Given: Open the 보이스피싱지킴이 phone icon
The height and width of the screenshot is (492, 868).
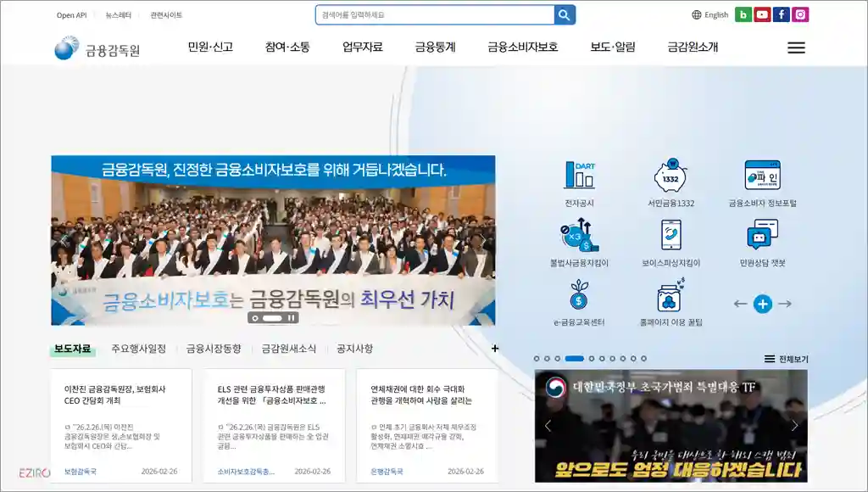Looking at the screenshot, I should pyautogui.click(x=670, y=235).
